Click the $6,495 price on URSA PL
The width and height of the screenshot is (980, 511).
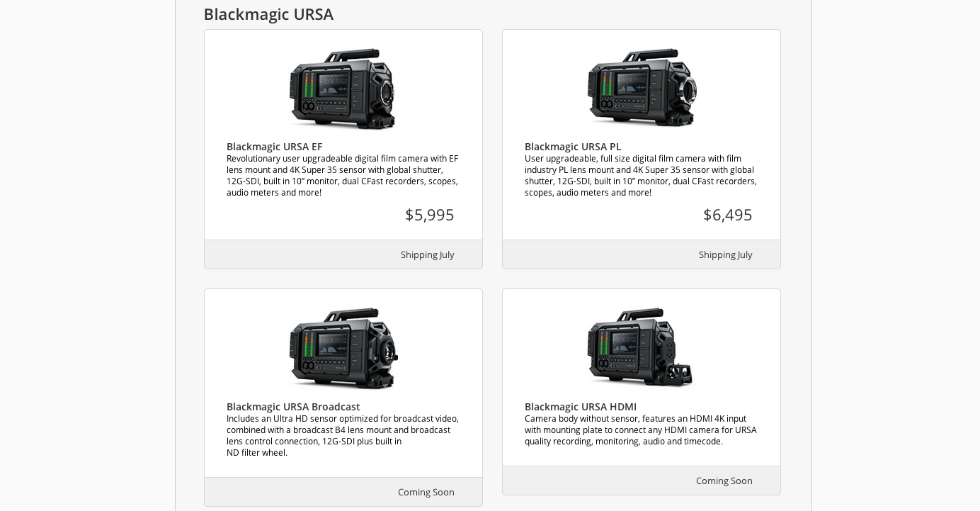[727, 215]
